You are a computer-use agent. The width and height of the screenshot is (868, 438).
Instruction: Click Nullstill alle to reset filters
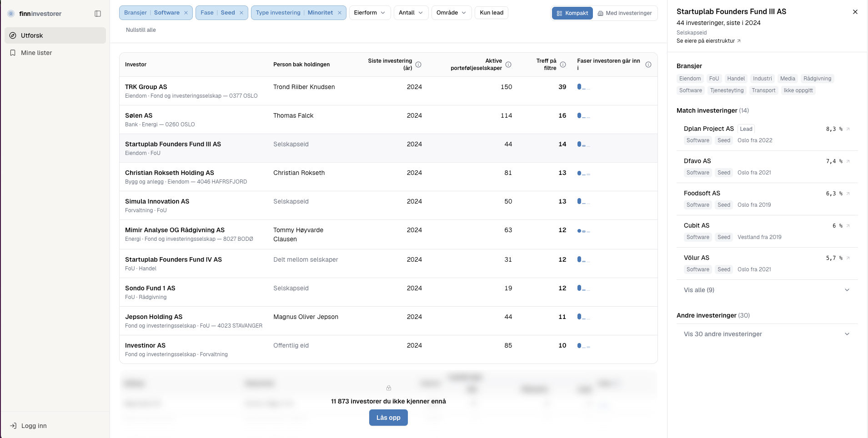[x=141, y=30]
